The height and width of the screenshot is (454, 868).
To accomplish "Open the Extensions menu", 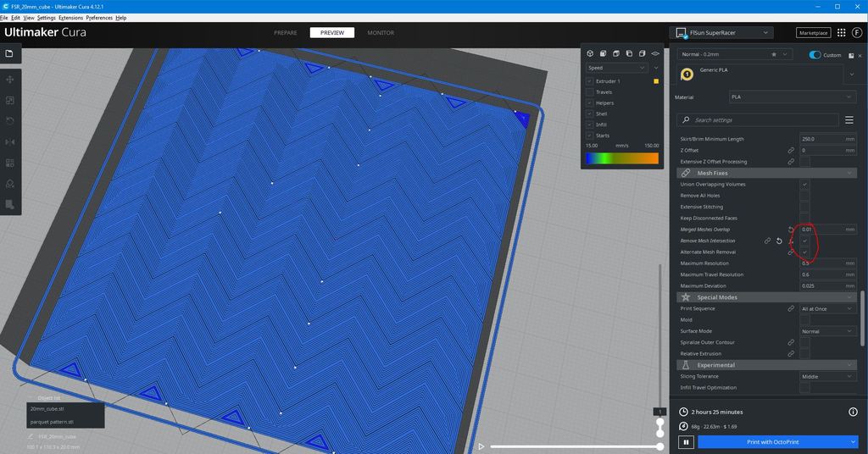I will pos(71,18).
